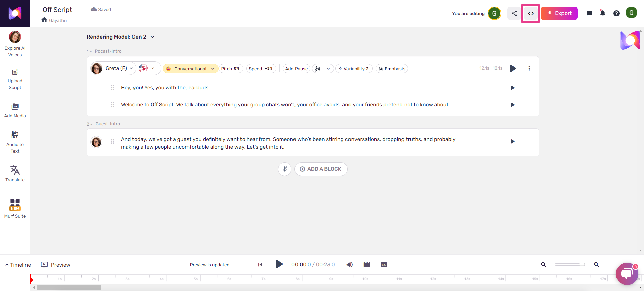Open Variability 2 setting

[x=354, y=69]
